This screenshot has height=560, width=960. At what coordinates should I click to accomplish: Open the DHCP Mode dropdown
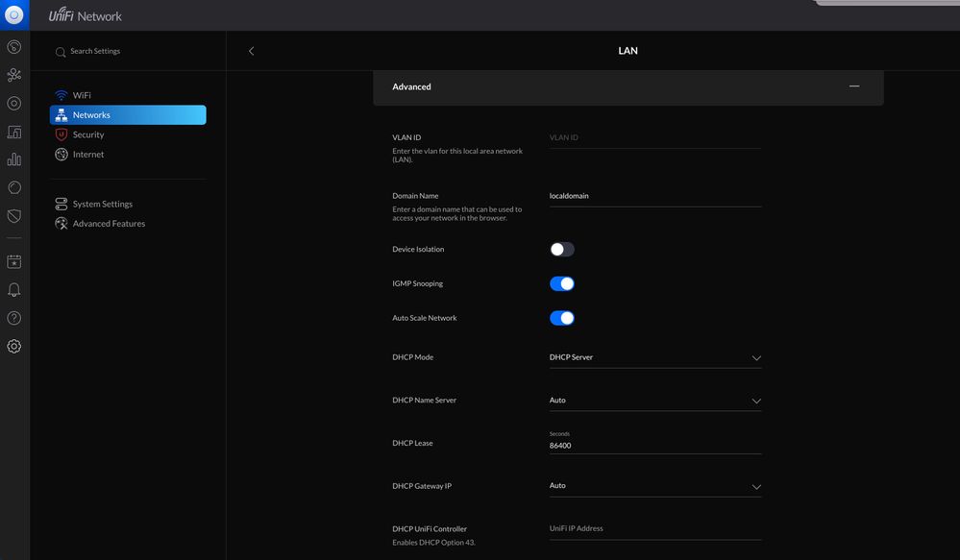[755, 357]
